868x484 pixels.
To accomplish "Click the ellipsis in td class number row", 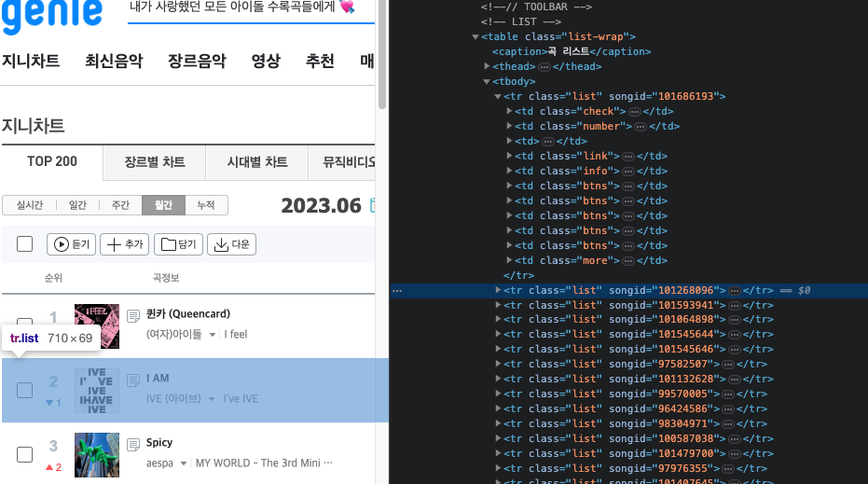I will click(x=641, y=127).
